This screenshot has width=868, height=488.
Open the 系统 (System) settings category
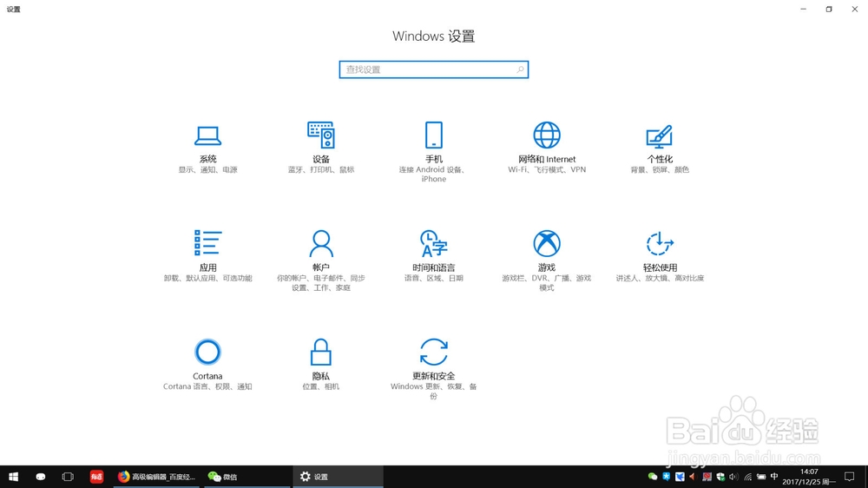(x=207, y=148)
